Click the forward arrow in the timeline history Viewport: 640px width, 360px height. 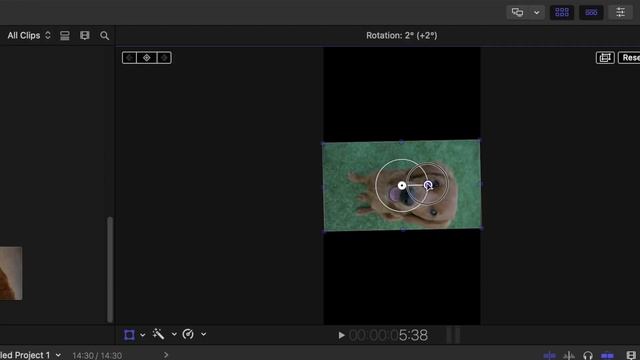tap(166, 355)
